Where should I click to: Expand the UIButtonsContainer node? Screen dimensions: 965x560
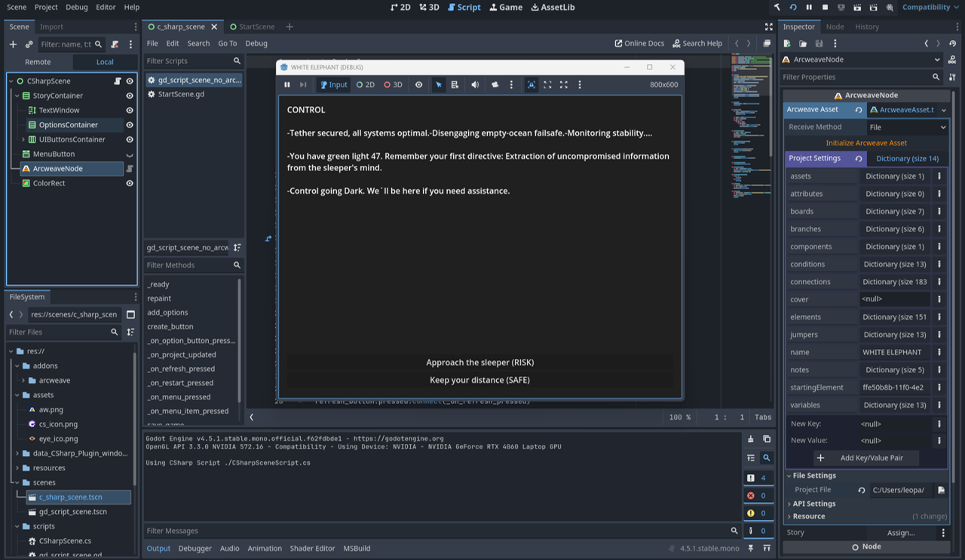pos(23,139)
